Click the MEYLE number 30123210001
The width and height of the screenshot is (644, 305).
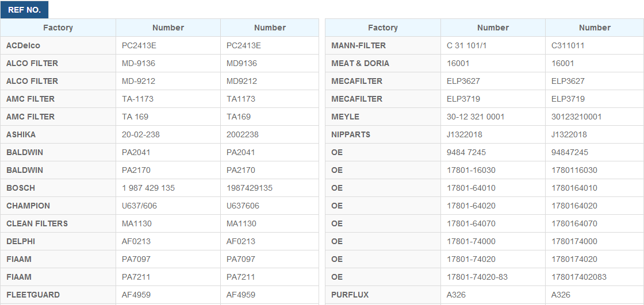576,117
